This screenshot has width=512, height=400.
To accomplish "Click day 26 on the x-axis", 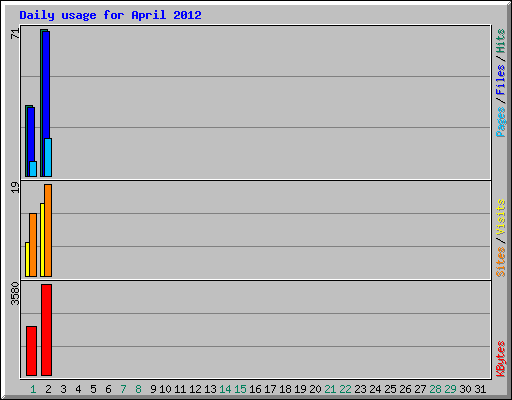I will [405, 389].
